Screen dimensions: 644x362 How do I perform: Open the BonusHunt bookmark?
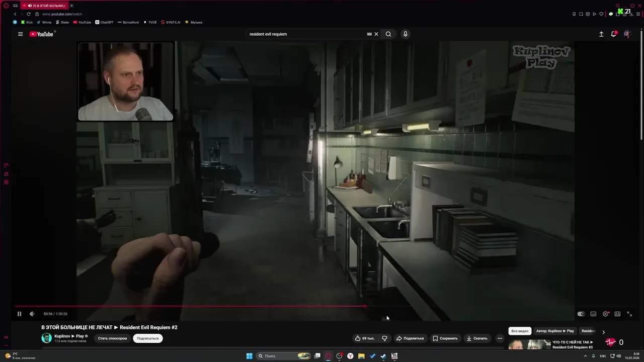128,22
